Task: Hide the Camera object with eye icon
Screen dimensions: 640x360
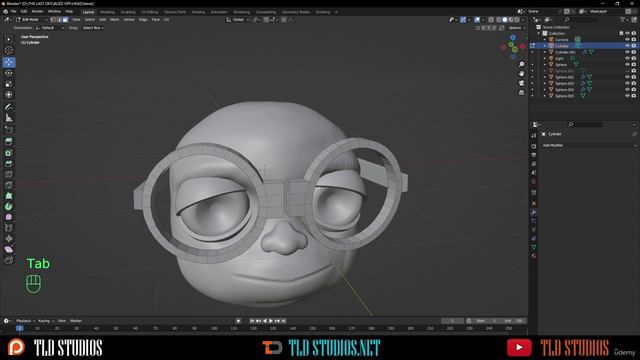Action: coord(627,40)
